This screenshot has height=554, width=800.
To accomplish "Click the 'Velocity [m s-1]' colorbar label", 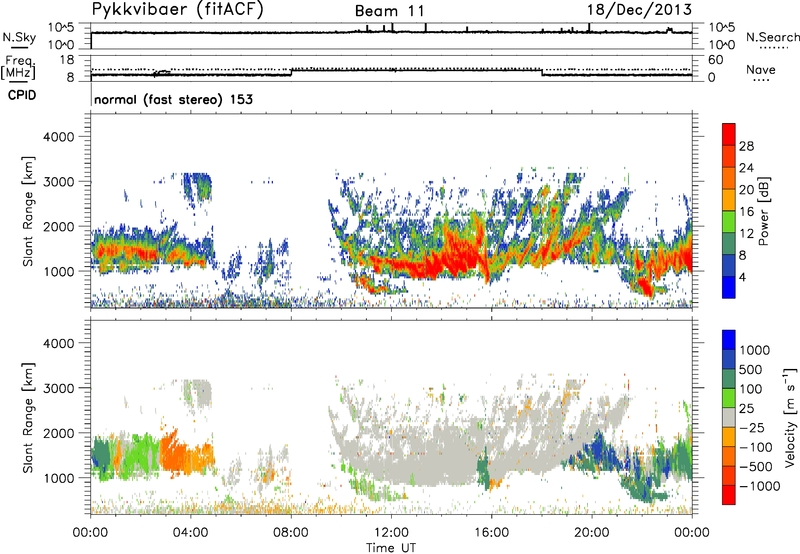I will (x=790, y=417).
